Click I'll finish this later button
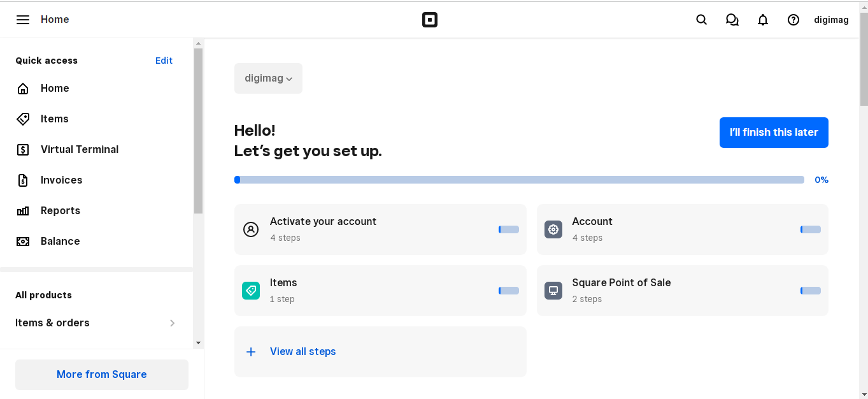Screen dimensions: 868x399 point(774,133)
